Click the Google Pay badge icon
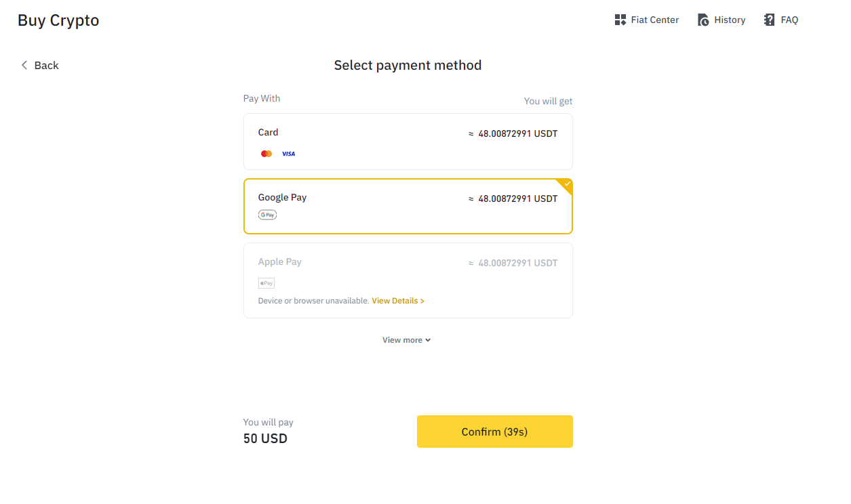The width and height of the screenshot is (851, 504). tap(267, 215)
